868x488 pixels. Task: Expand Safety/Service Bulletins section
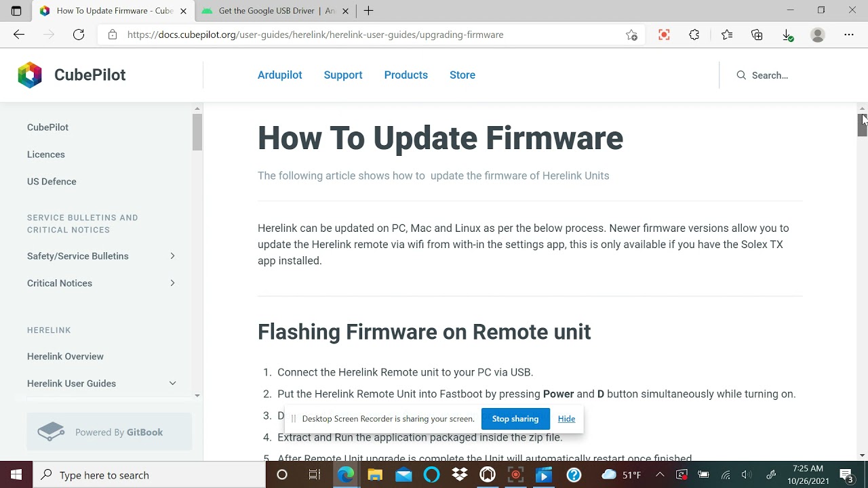point(172,256)
